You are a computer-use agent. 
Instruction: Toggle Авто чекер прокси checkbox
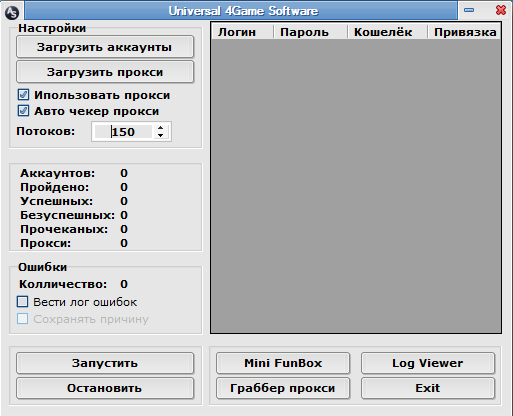(23, 111)
